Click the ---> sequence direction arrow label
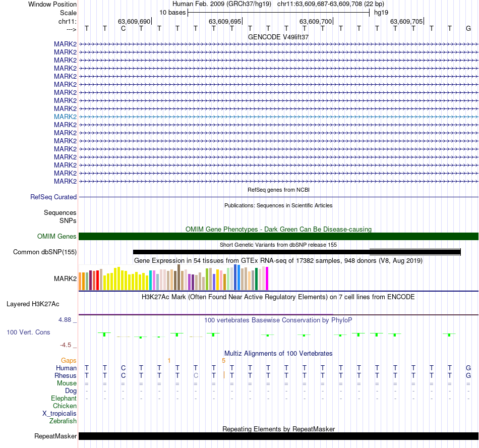The image size is (479, 448). pos(72,29)
